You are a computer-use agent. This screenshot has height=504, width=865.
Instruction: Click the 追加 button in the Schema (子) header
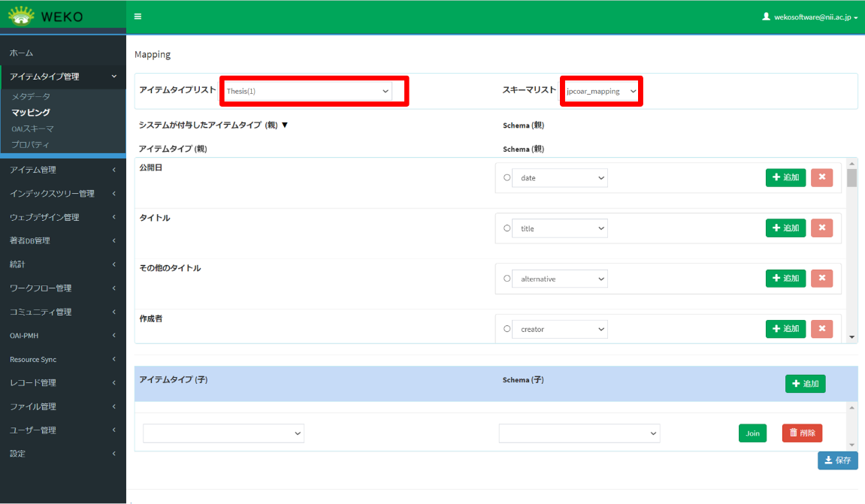coord(805,384)
